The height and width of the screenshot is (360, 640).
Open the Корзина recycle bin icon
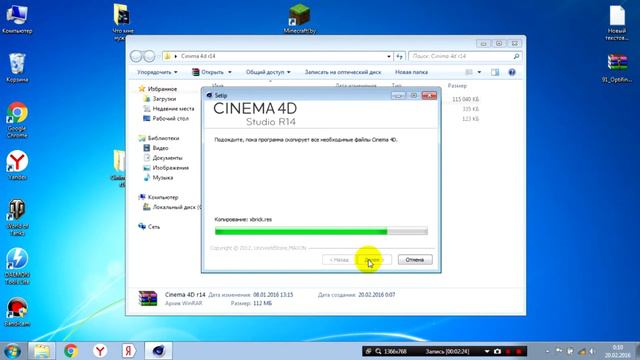click(x=17, y=67)
